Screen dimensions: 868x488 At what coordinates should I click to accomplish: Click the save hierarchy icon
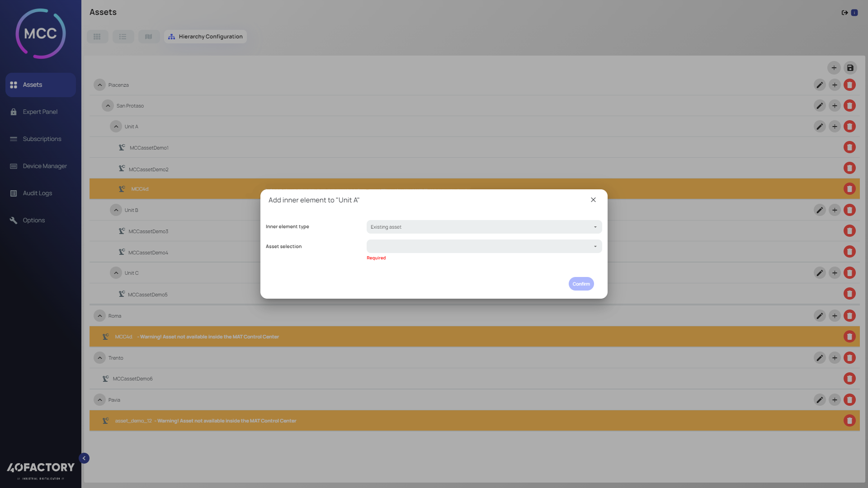(x=850, y=68)
